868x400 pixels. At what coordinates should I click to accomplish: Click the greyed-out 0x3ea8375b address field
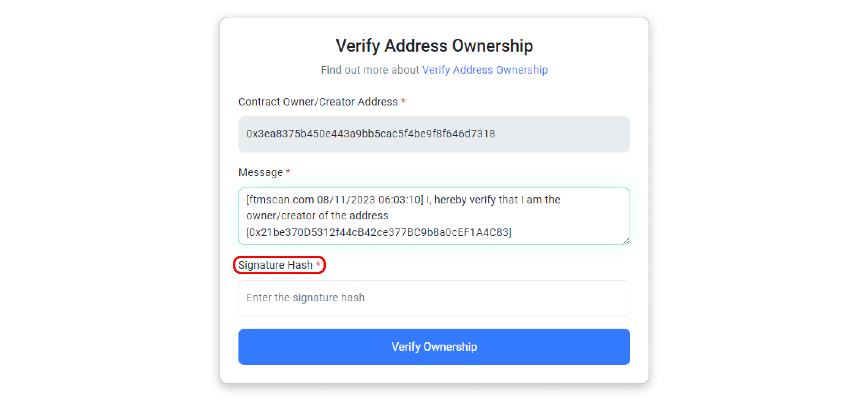coord(434,134)
